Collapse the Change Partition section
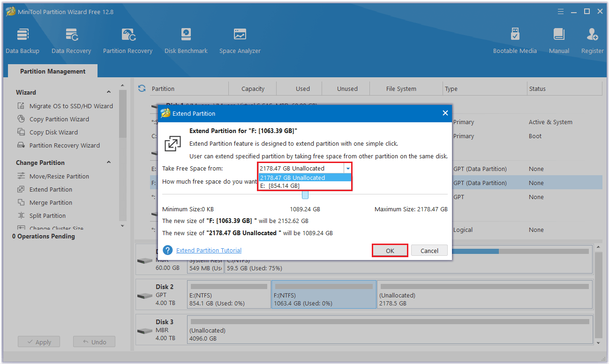 (109, 163)
